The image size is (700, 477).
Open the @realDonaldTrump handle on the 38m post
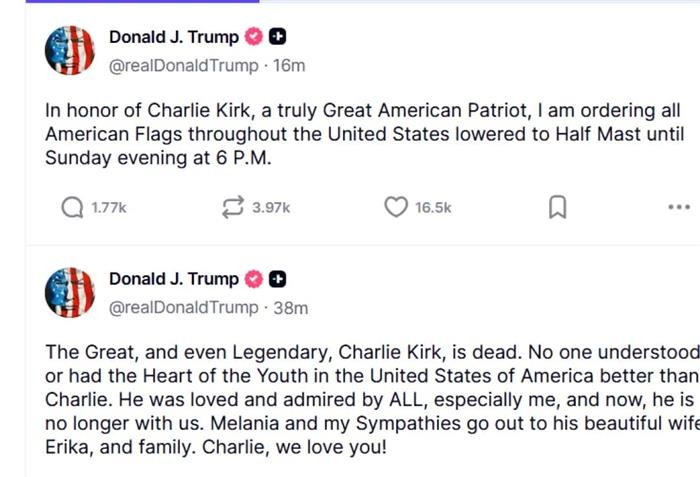coord(183,308)
